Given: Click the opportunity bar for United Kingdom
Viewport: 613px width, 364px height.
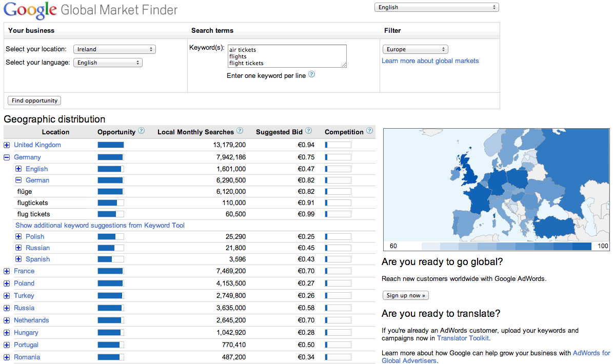Looking at the screenshot, I should (x=111, y=145).
